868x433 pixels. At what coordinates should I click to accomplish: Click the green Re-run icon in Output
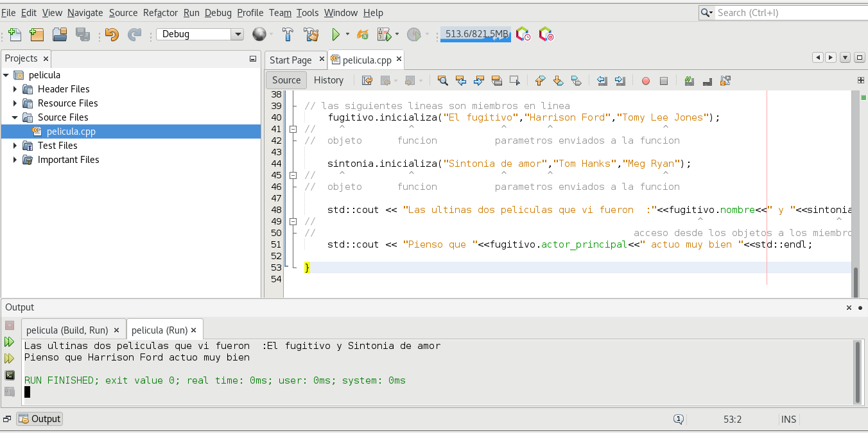tap(10, 342)
